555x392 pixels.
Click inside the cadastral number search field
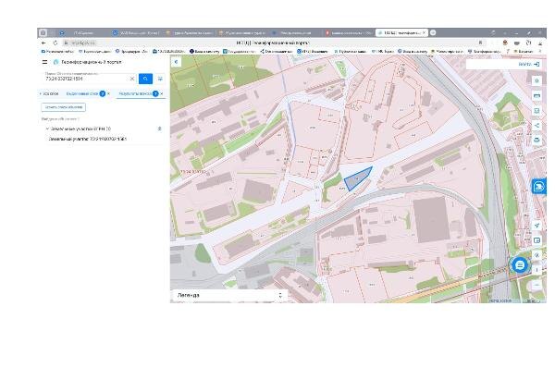click(x=87, y=79)
